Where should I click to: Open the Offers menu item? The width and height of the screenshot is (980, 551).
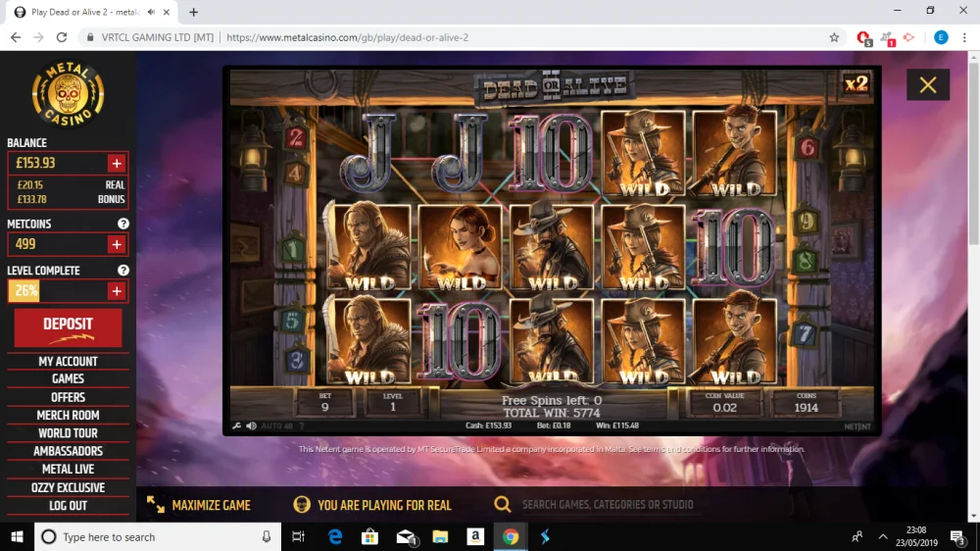(x=69, y=397)
